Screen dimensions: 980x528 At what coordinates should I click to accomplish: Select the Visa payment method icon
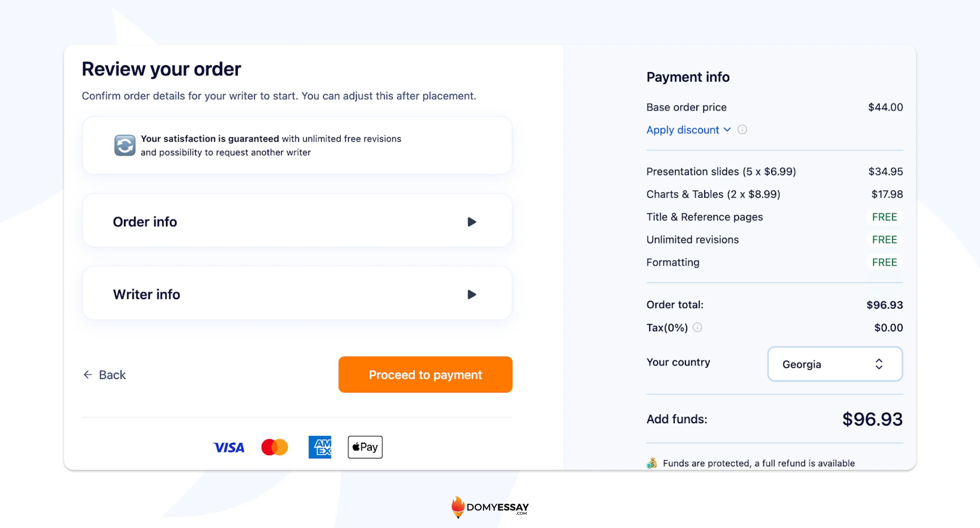pos(228,447)
